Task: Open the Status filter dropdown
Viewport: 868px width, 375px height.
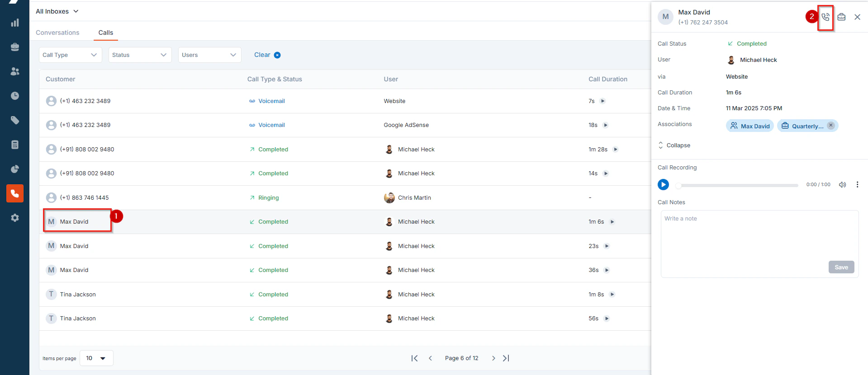Action: [140, 55]
